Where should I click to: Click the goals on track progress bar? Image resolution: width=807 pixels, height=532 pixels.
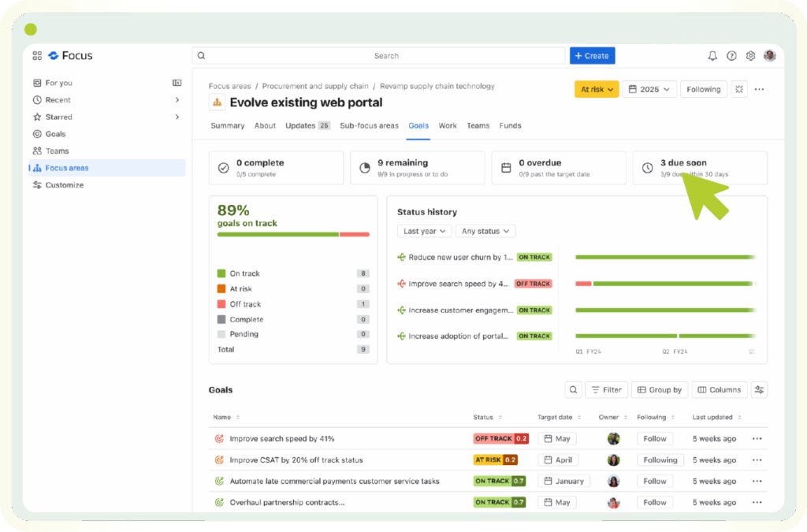tap(293, 235)
